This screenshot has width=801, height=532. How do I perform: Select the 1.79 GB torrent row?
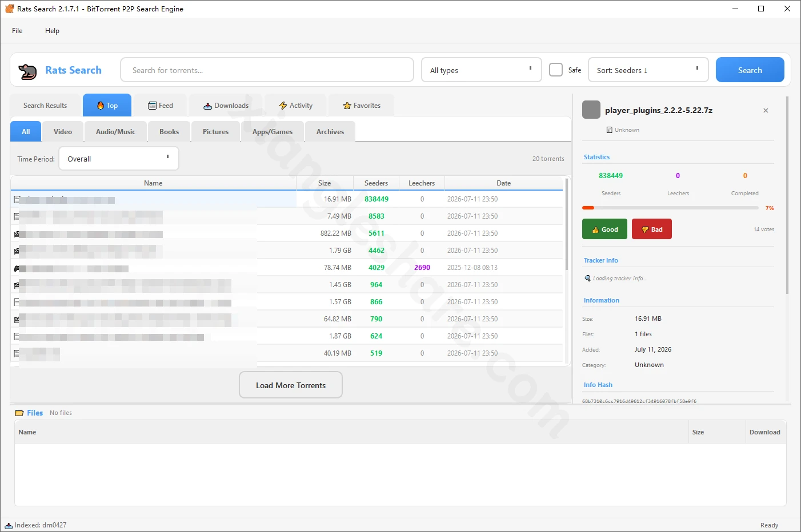(x=287, y=251)
